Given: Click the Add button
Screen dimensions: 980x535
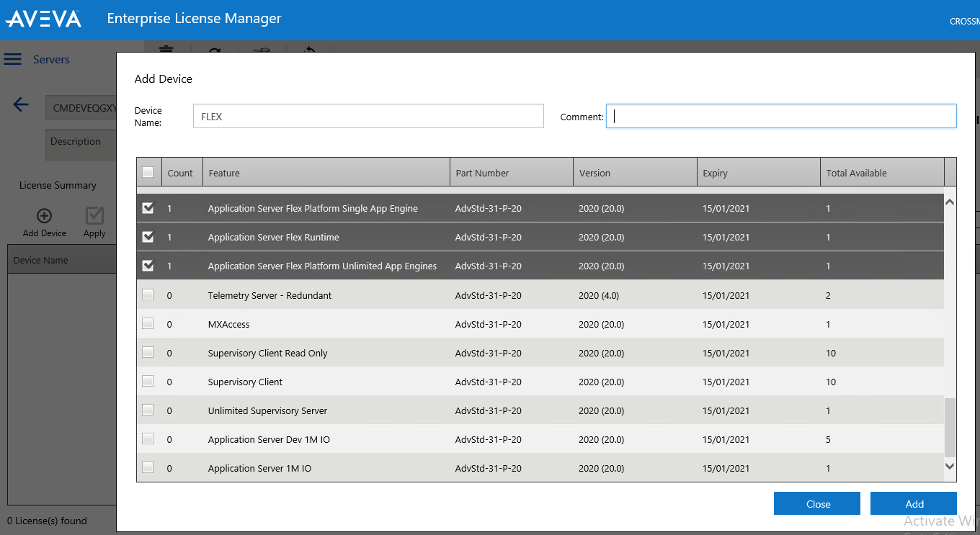Looking at the screenshot, I should coord(914,503).
